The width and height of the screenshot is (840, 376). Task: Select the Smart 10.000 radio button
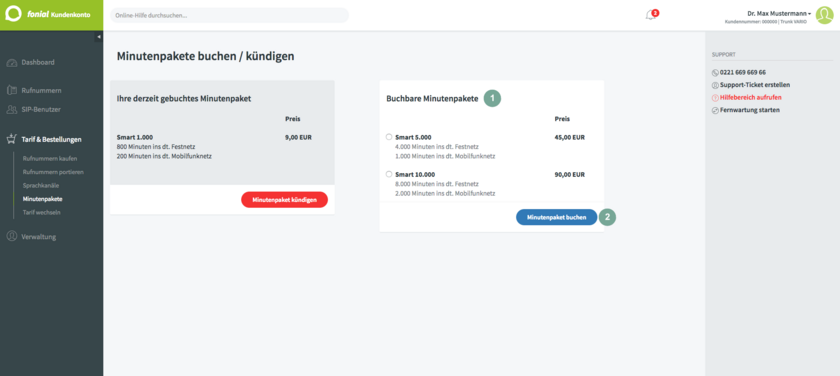coord(389,174)
